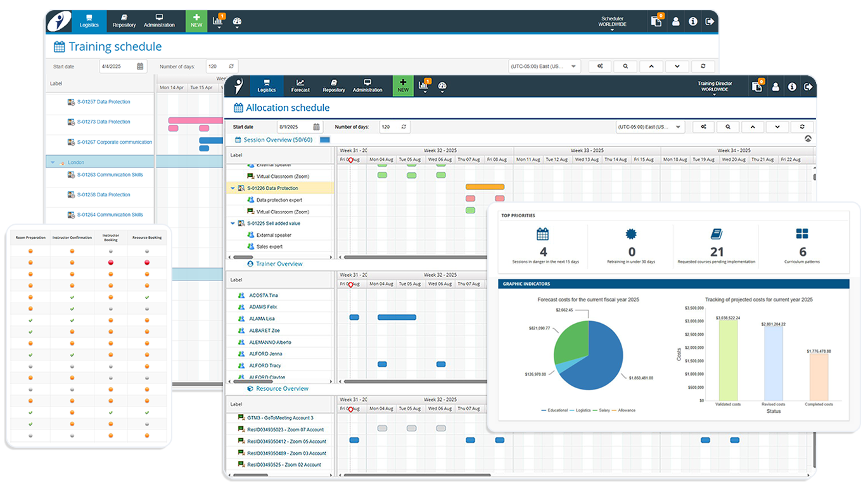Click refresh button in Allocation schedule toolbar
Image resolution: width=868 pixels, height=494 pixels.
point(802,127)
